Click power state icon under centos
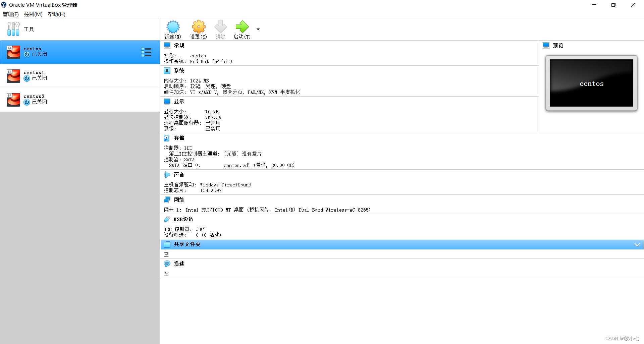 pos(27,54)
